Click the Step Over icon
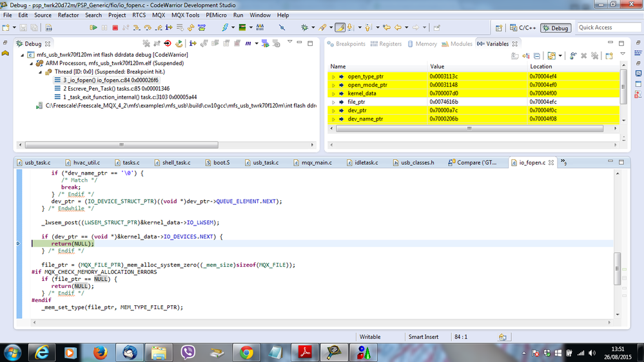 tap(148, 28)
